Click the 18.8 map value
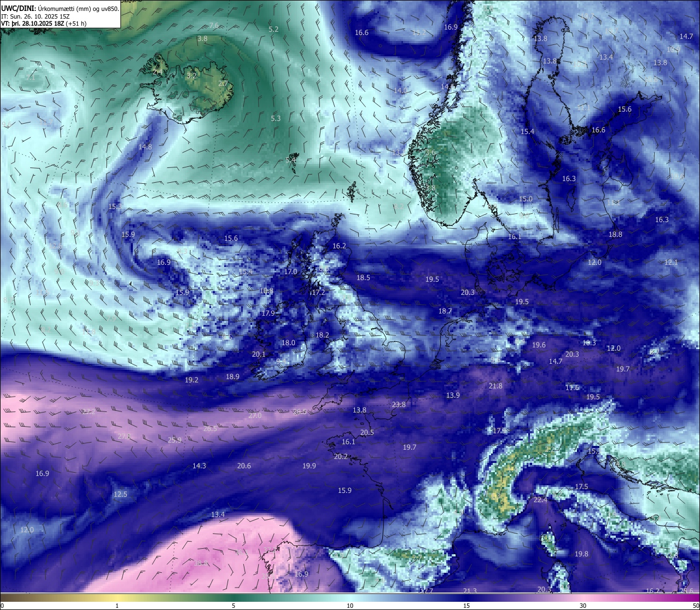This screenshot has height=610, width=700. click(615, 235)
